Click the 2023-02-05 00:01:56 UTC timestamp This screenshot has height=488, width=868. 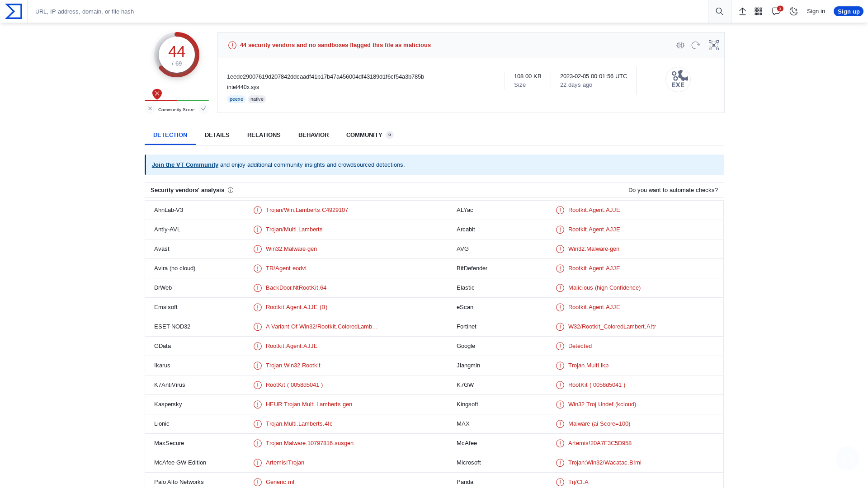pos(594,76)
